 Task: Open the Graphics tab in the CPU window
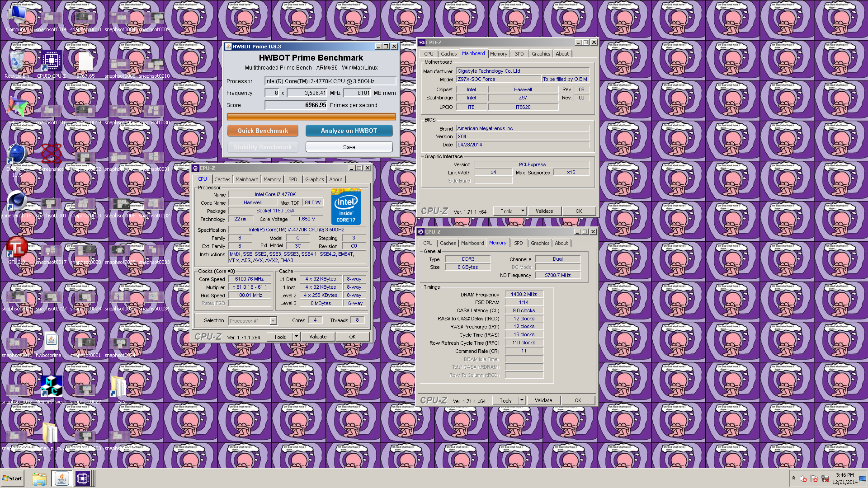click(314, 179)
